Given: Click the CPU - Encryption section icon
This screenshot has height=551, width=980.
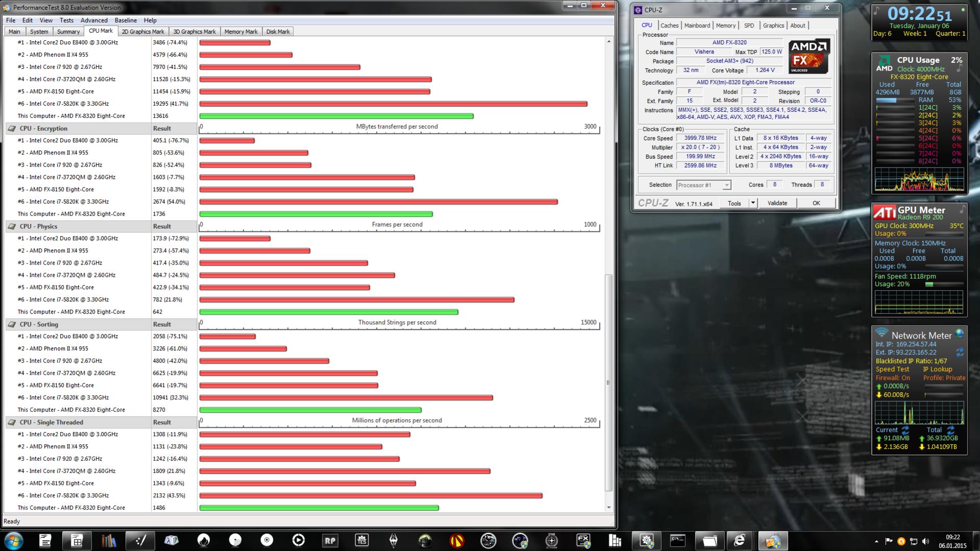Looking at the screenshot, I should click(11, 129).
